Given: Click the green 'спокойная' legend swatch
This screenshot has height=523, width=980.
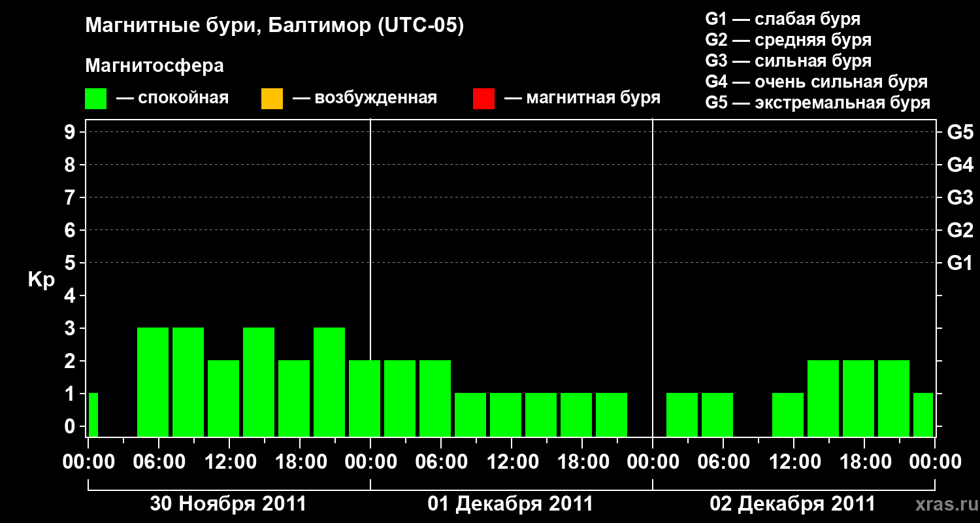Looking at the screenshot, I should (96, 99).
